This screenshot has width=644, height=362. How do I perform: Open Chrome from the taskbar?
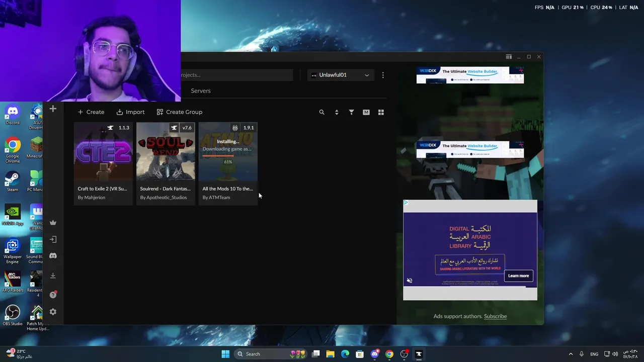(x=389, y=354)
